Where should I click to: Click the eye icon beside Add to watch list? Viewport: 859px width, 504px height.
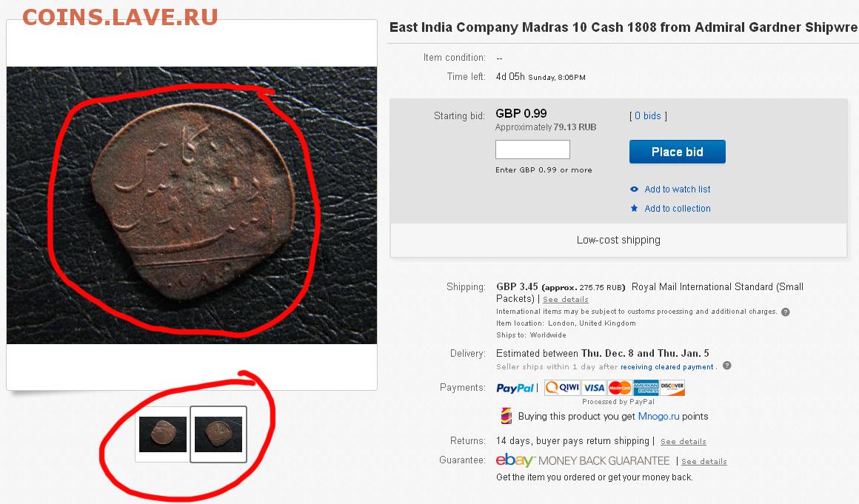click(x=634, y=189)
